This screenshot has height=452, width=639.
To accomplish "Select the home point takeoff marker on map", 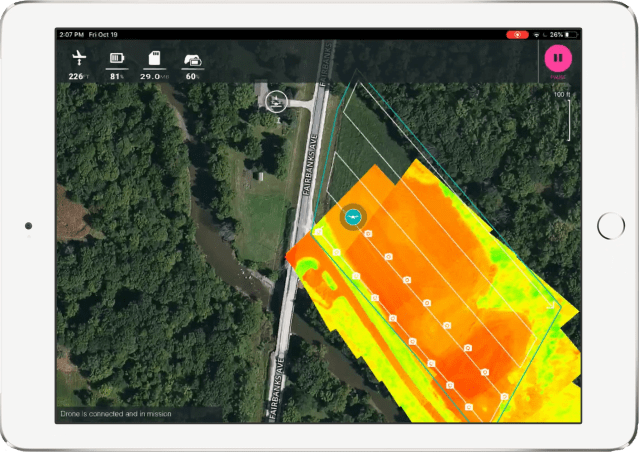I will point(277,100).
